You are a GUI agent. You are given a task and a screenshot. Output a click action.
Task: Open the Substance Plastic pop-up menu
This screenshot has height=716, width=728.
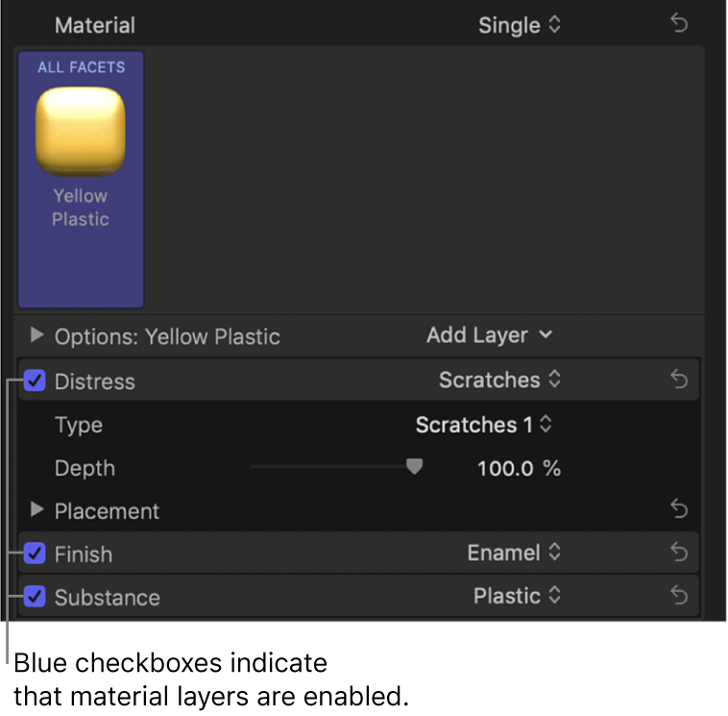pyautogui.click(x=517, y=596)
